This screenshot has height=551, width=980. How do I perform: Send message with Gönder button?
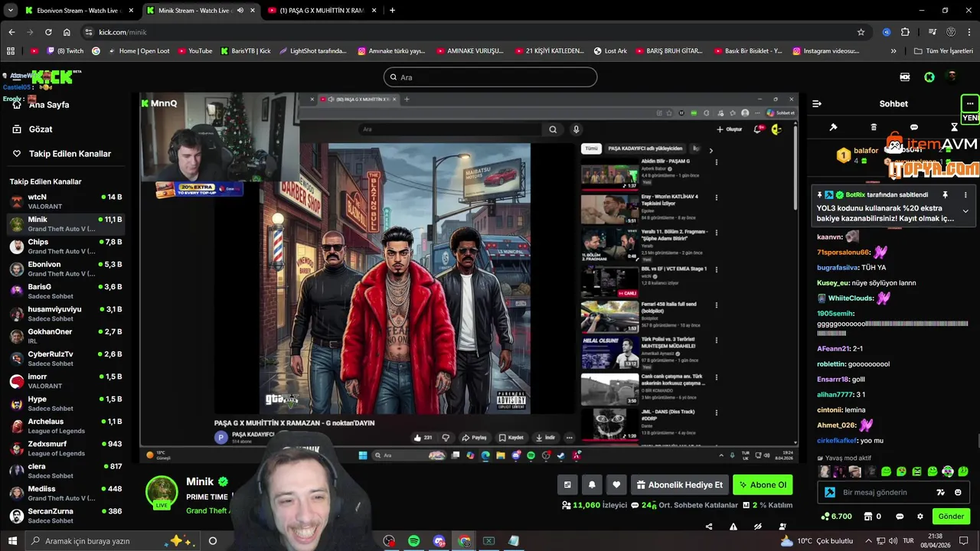pyautogui.click(x=951, y=517)
